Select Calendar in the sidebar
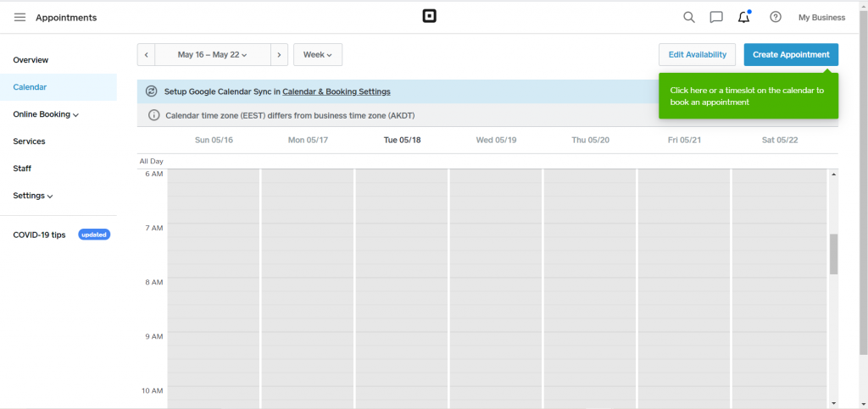 (58, 86)
